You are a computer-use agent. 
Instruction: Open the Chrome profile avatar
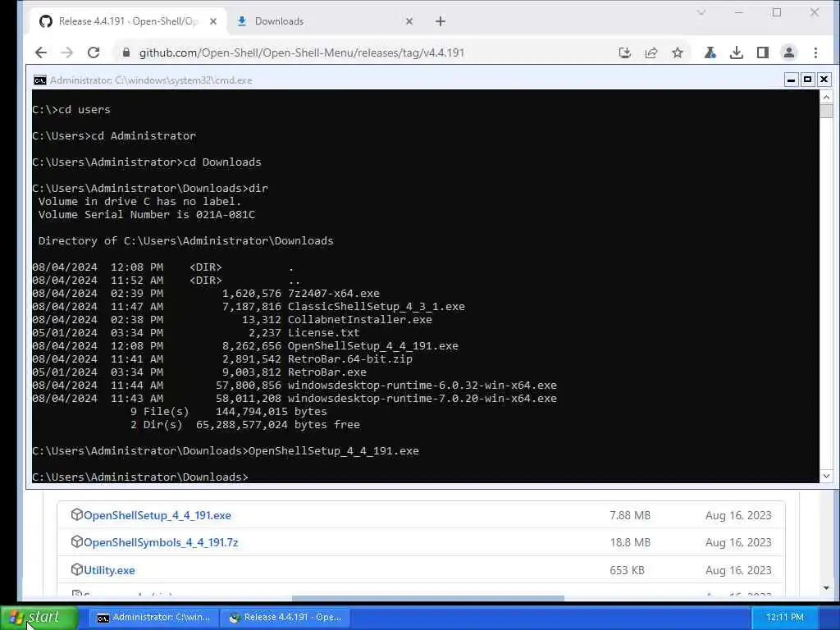click(x=789, y=52)
